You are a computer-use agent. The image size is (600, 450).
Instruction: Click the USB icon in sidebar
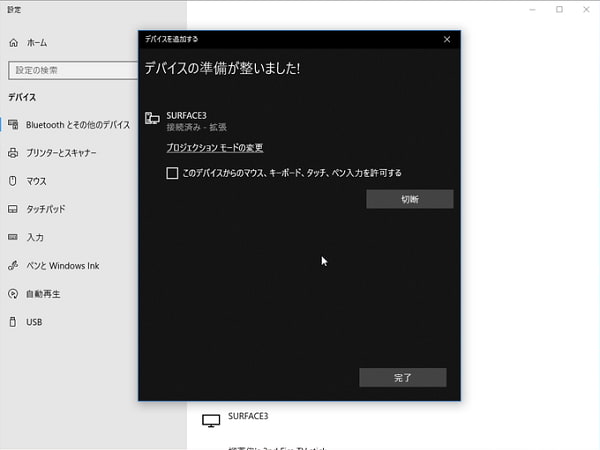point(13,322)
